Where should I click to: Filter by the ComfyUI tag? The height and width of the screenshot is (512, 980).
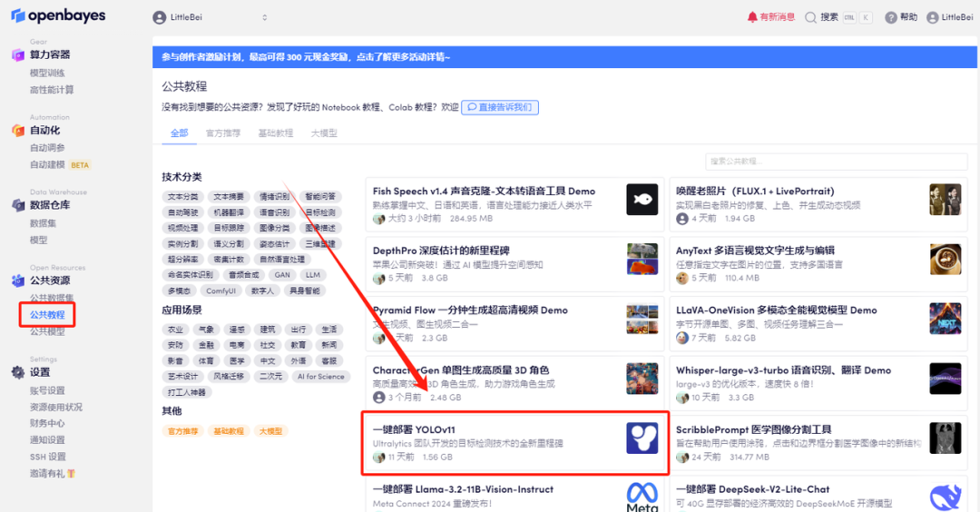221,291
